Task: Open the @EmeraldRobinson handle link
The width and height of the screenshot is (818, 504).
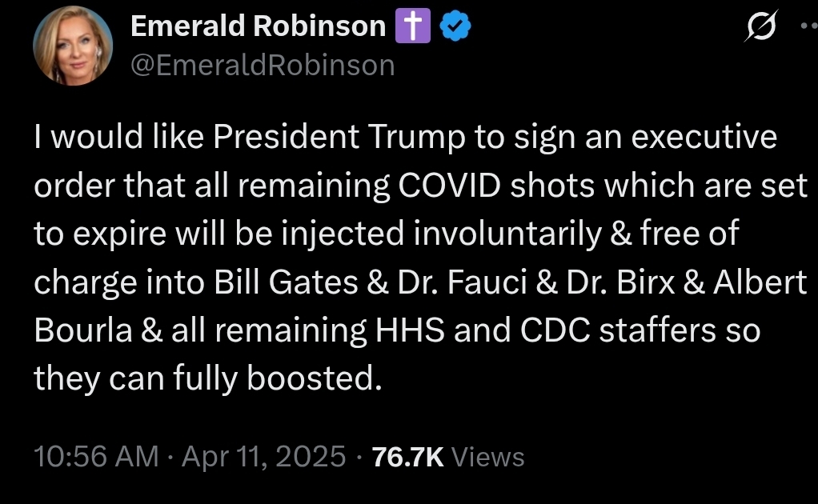Action: pyautogui.click(x=263, y=66)
